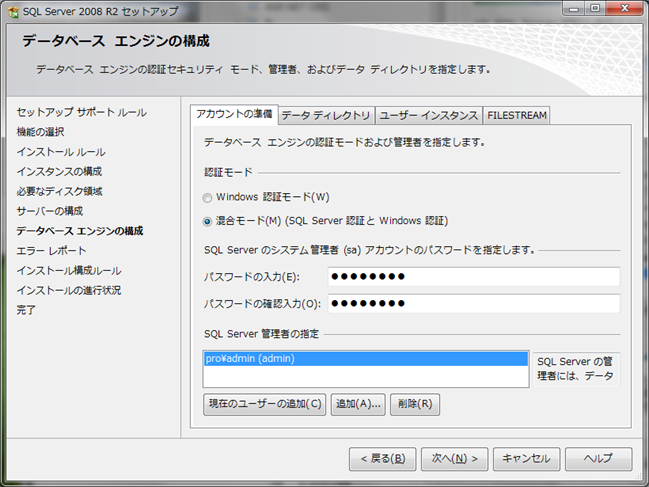Minimize the setup window
This screenshot has width=649, height=487.
[574, 9]
